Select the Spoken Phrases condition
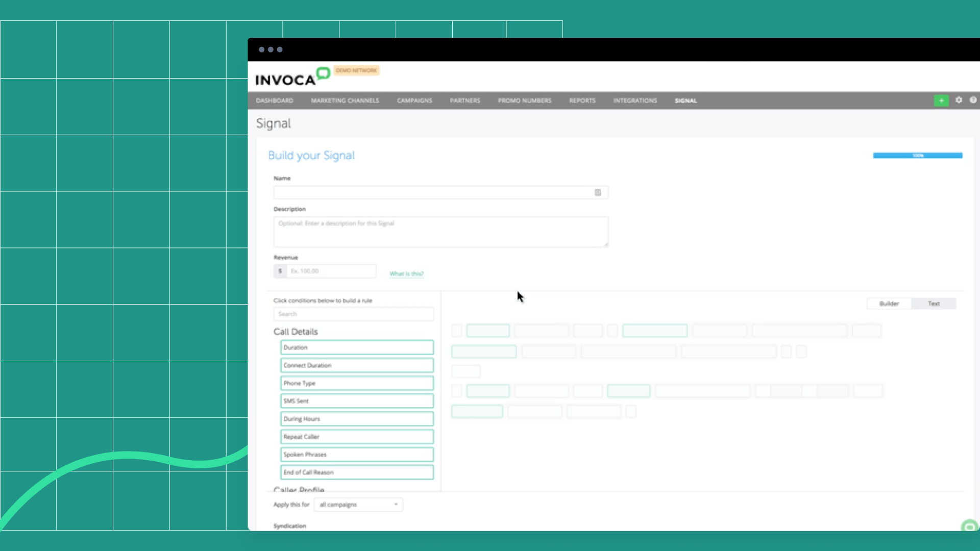Viewport: 980px width, 551px height. point(357,454)
